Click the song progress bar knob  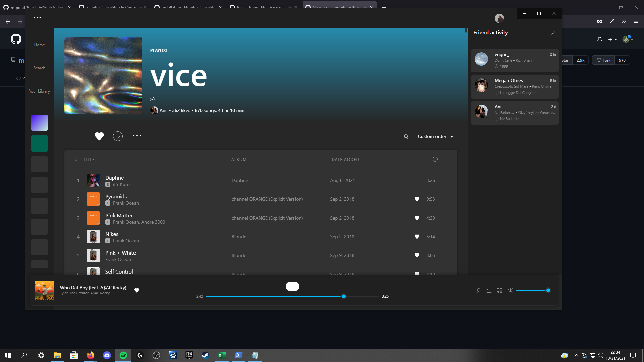pos(344,296)
